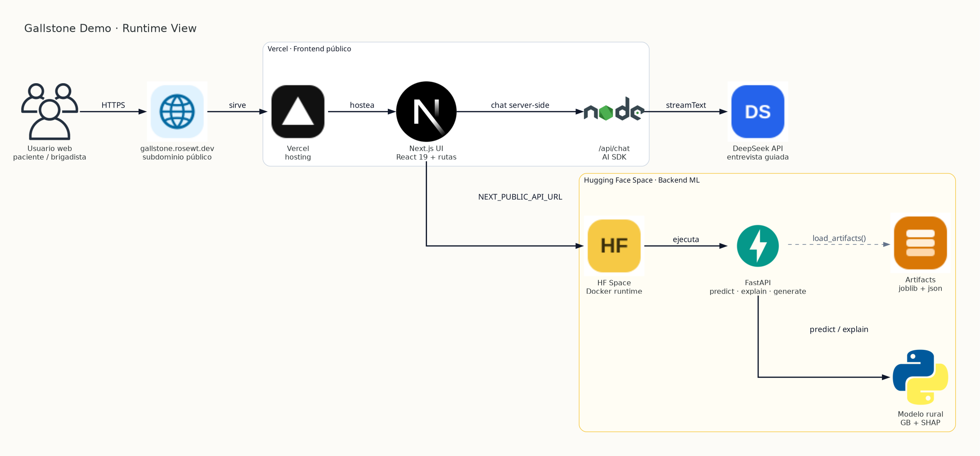Image resolution: width=980 pixels, height=456 pixels.
Task: Click 'Usuario web paciente / brigadista' caption
Action: coord(49,152)
